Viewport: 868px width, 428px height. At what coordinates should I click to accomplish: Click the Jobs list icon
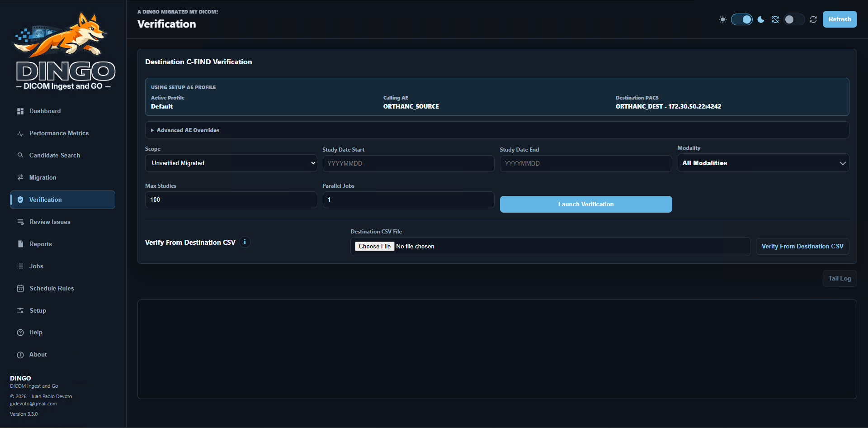pos(20,266)
